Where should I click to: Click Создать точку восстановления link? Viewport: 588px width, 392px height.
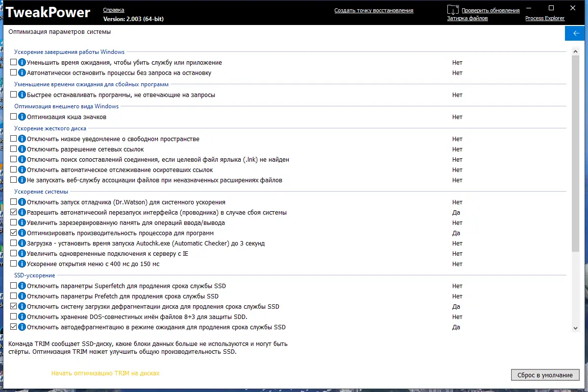374,10
